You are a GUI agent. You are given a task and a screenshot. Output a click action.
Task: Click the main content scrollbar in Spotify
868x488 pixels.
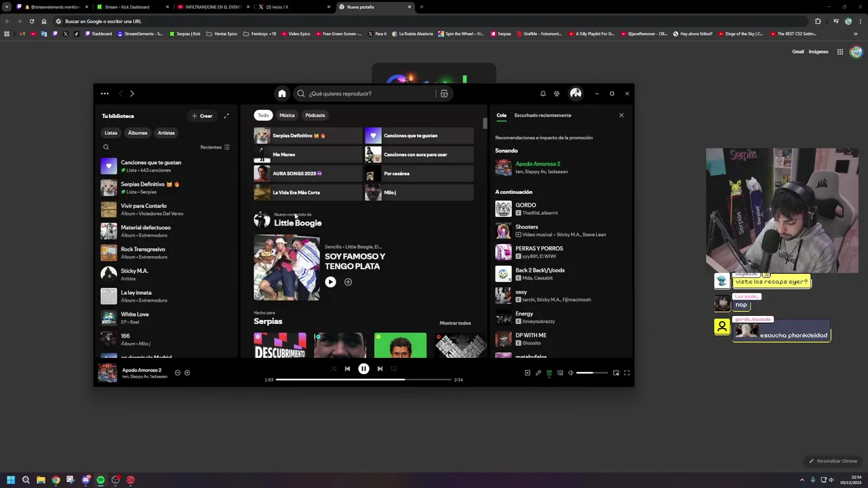pyautogui.click(x=485, y=123)
